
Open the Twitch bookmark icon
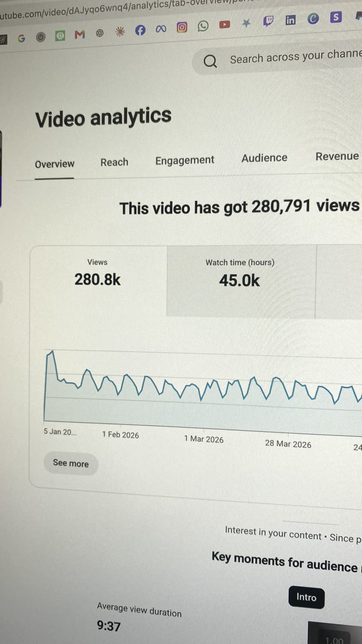[x=268, y=21]
